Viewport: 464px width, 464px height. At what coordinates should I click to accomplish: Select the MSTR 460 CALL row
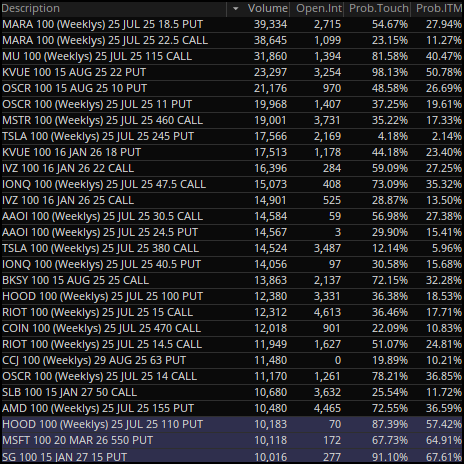(x=232, y=120)
